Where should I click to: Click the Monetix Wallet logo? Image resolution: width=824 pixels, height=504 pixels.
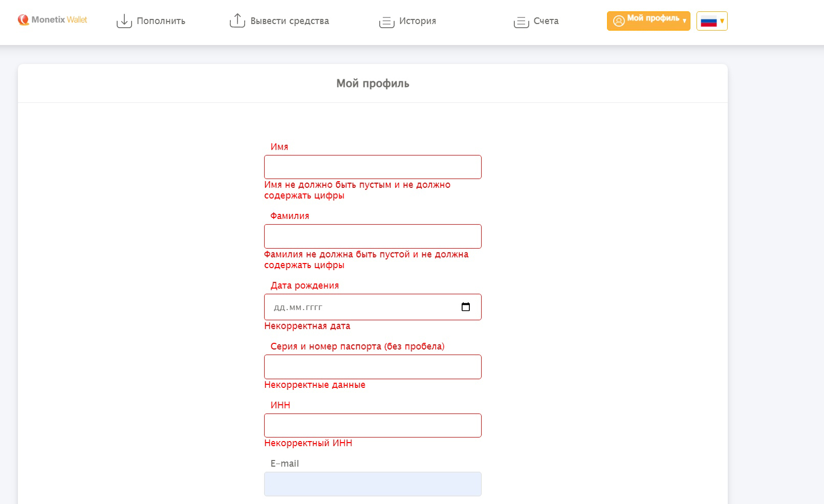(52, 20)
